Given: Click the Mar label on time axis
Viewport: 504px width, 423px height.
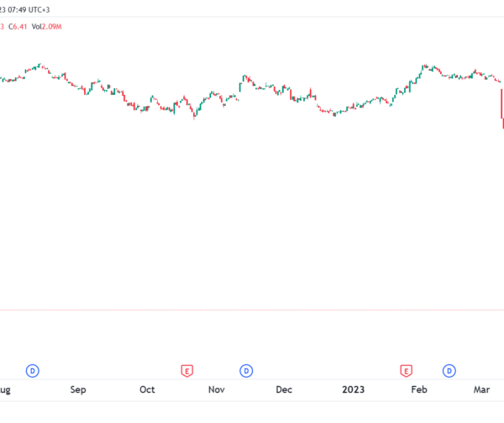Looking at the screenshot, I should tap(482, 389).
